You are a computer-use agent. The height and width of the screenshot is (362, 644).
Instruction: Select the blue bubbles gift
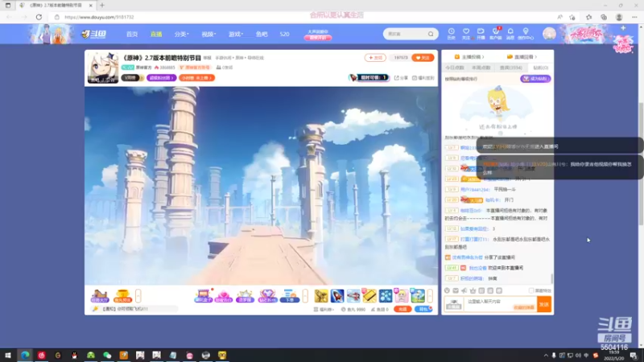click(x=386, y=295)
